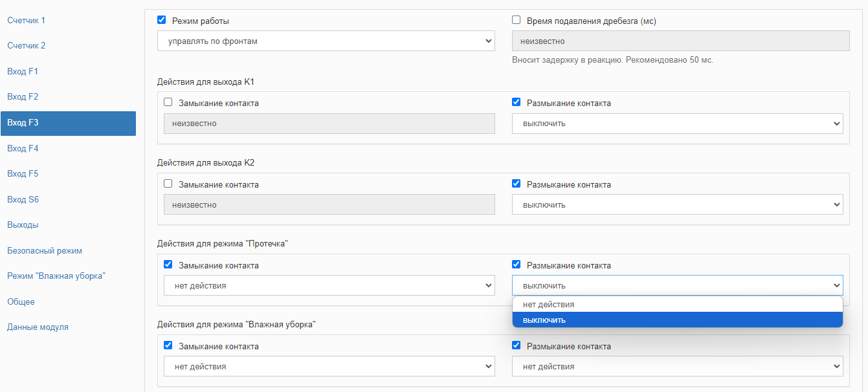Enable Замыкание контакта for output K1
The height and width of the screenshot is (392, 868).
pyautogui.click(x=168, y=102)
